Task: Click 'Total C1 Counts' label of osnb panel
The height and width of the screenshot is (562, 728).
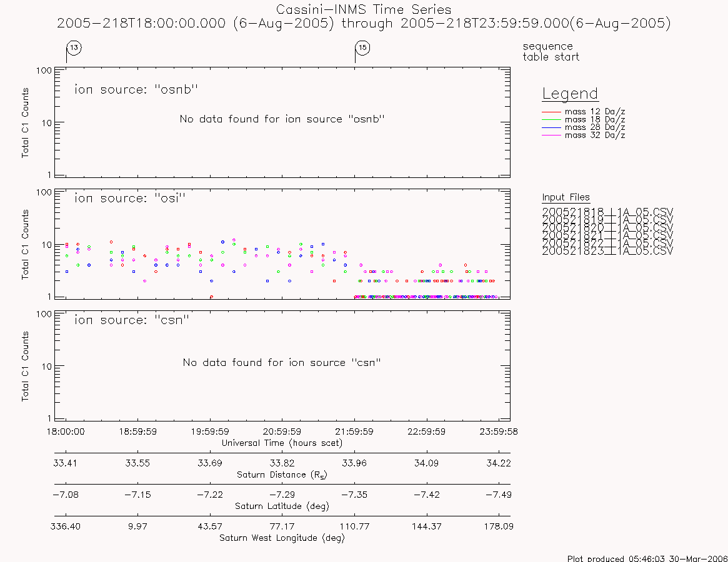Action: (25, 123)
